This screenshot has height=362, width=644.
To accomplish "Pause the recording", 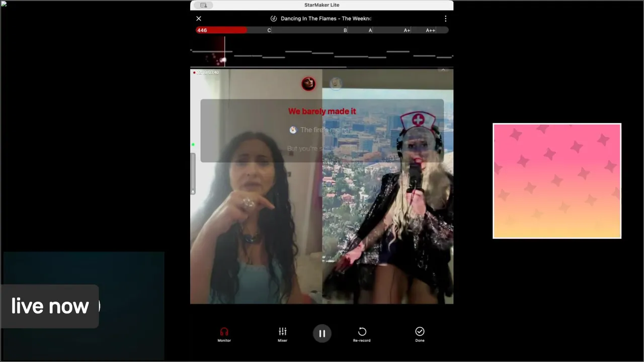I will pos(322,333).
